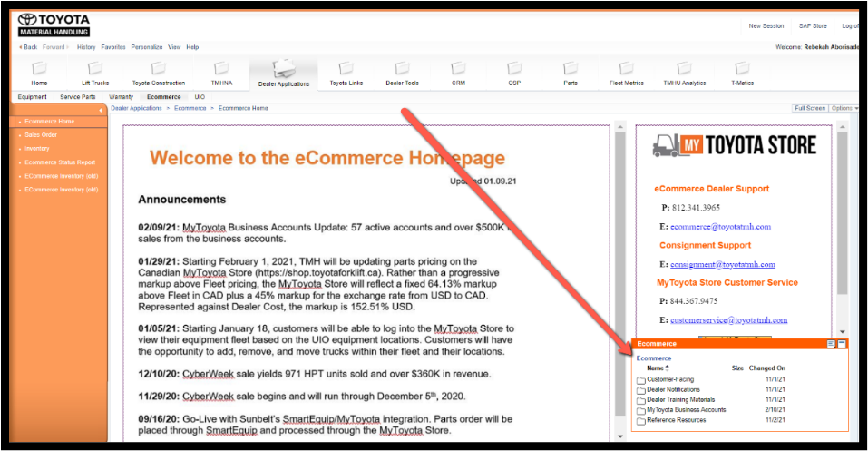
Task: Click the Changed On column header
Action: point(766,368)
